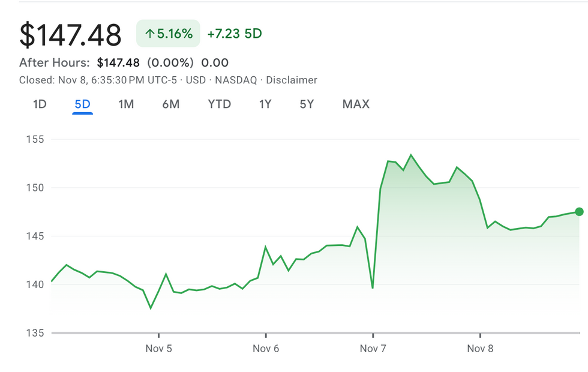
Task: Click the up arrow in percentage badge
Action: click(150, 34)
